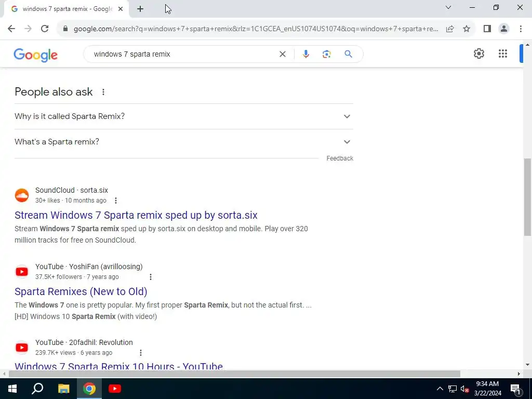Click the scroll-down arrow of page
The height and width of the screenshot is (399, 532).
tap(528, 365)
